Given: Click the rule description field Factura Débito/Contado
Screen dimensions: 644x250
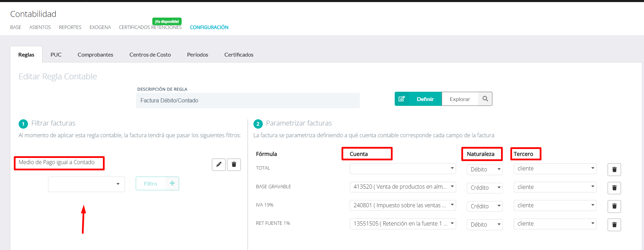Looking at the screenshot, I should coord(248,100).
